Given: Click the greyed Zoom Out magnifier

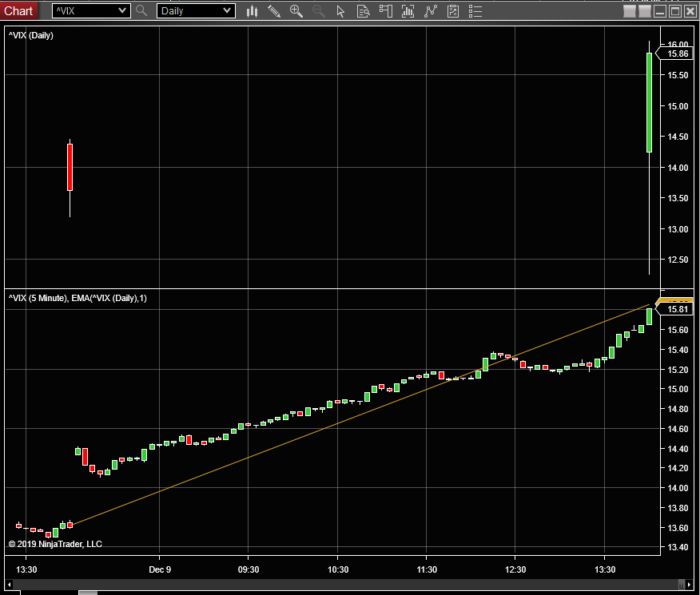Looking at the screenshot, I should tap(318, 11).
